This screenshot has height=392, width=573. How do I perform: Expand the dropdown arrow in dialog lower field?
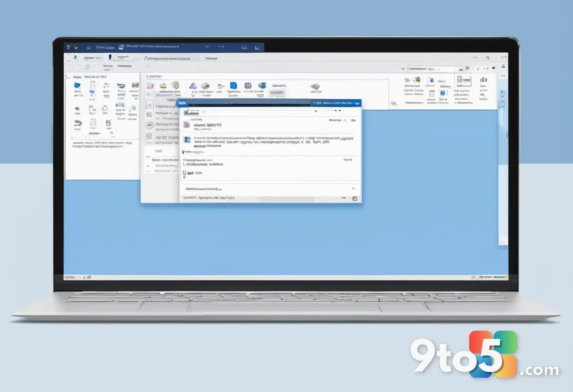click(x=353, y=188)
